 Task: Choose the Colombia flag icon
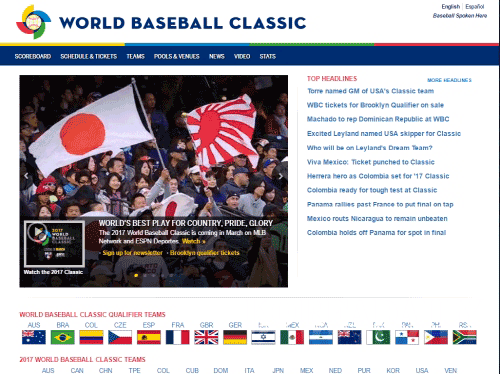[x=91, y=337]
